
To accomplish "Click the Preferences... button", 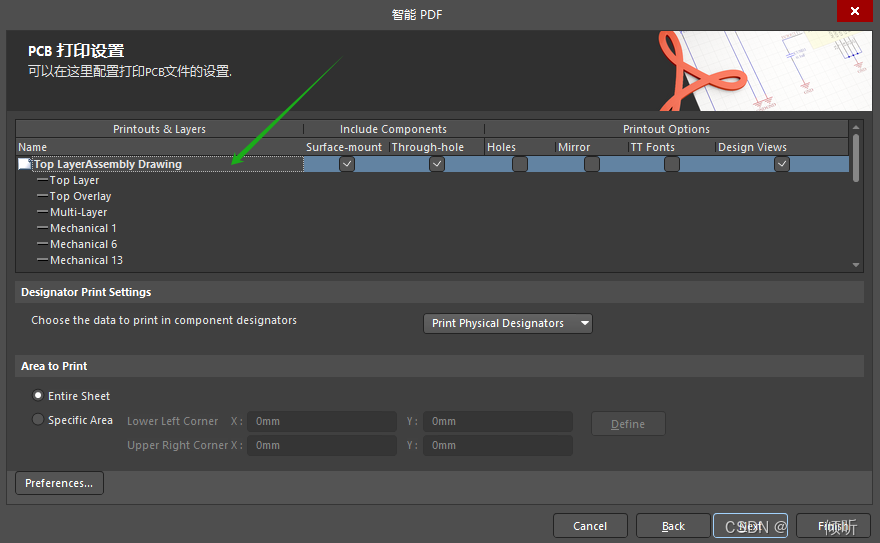I will pos(59,483).
